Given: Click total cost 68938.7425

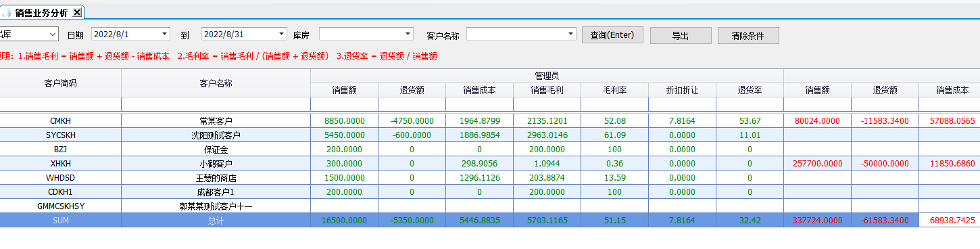Looking at the screenshot, I should click(x=953, y=220).
